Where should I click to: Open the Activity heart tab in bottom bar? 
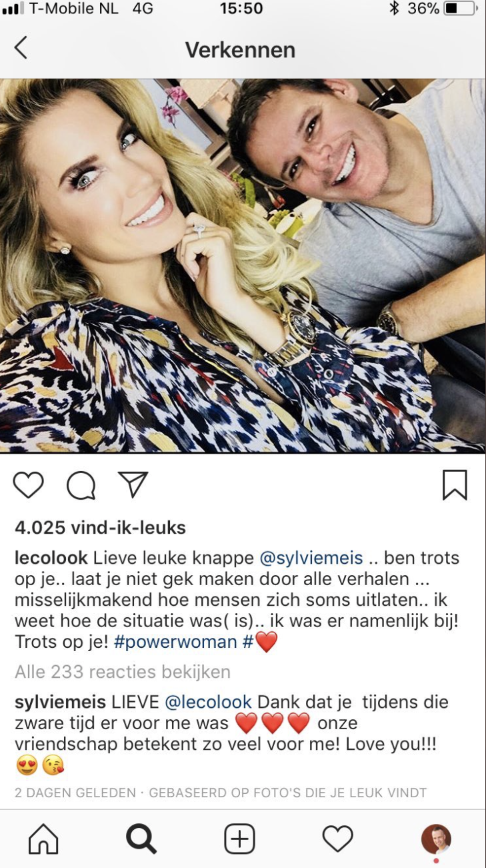tap(337, 839)
